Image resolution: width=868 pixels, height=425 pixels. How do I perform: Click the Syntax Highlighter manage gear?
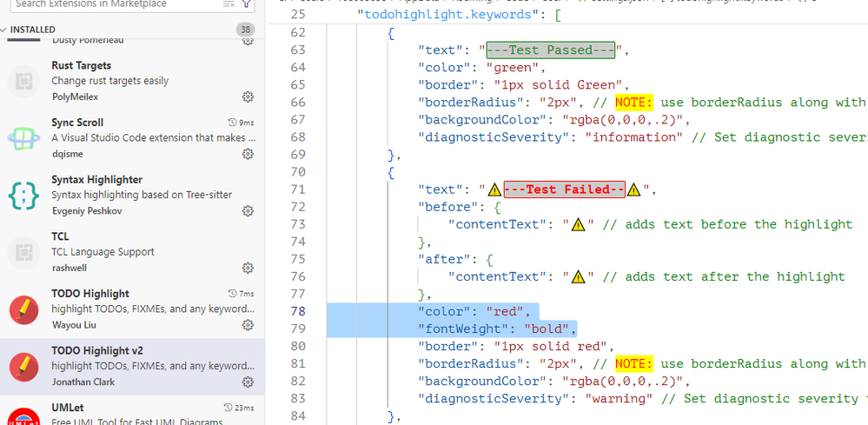pyautogui.click(x=248, y=211)
